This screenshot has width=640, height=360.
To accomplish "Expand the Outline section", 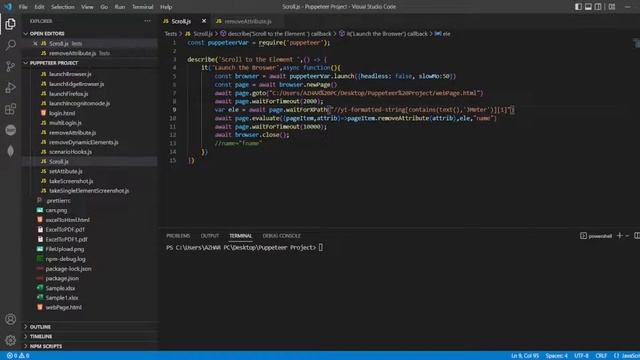I will pyautogui.click(x=40, y=327).
